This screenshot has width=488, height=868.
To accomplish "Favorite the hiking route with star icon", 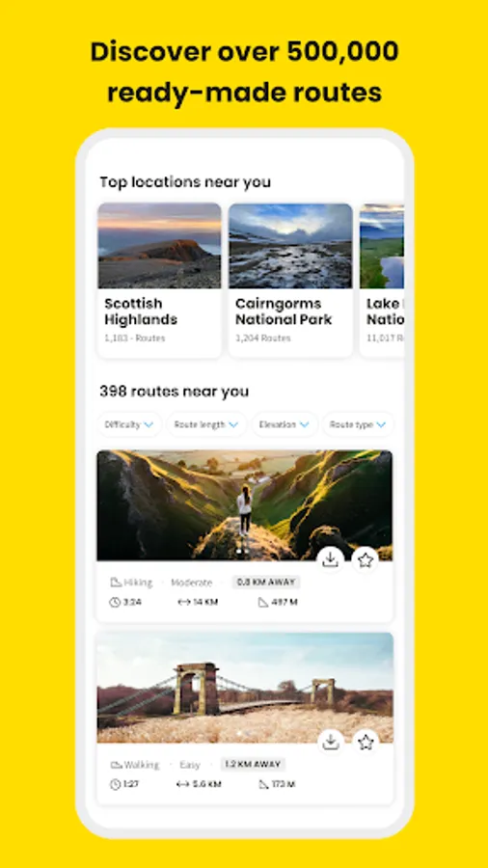I will (366, 560).
